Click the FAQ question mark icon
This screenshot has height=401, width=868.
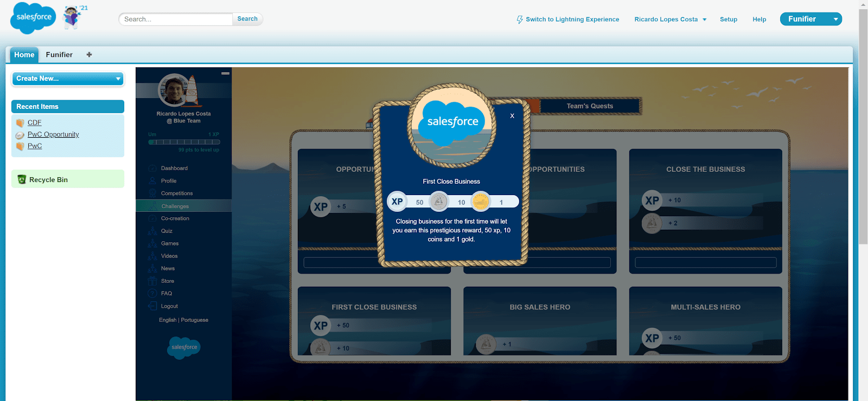coord(152,294)
